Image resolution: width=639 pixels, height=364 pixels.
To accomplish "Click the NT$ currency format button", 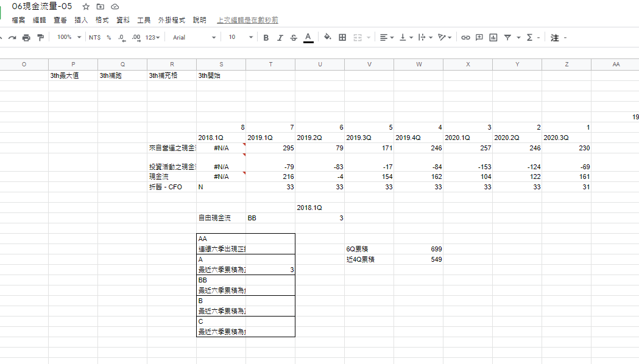I will coord(94,38).
